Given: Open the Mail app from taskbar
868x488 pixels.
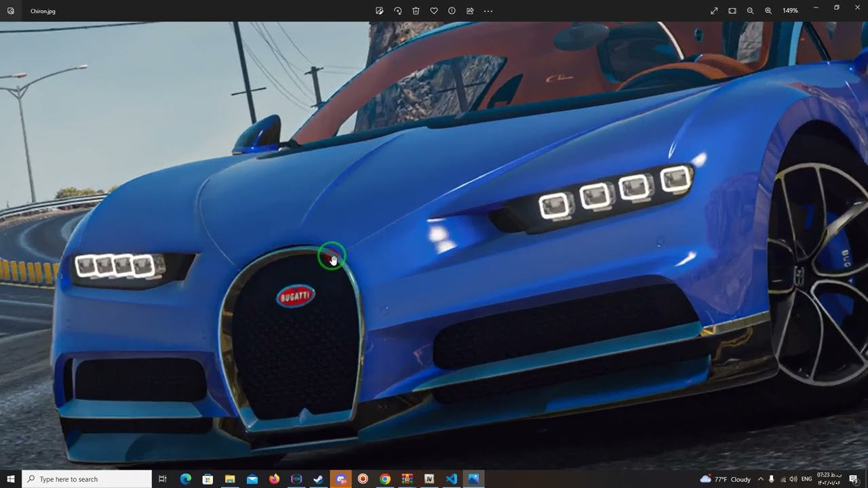Looking at the screenshot, I should 252,479.
